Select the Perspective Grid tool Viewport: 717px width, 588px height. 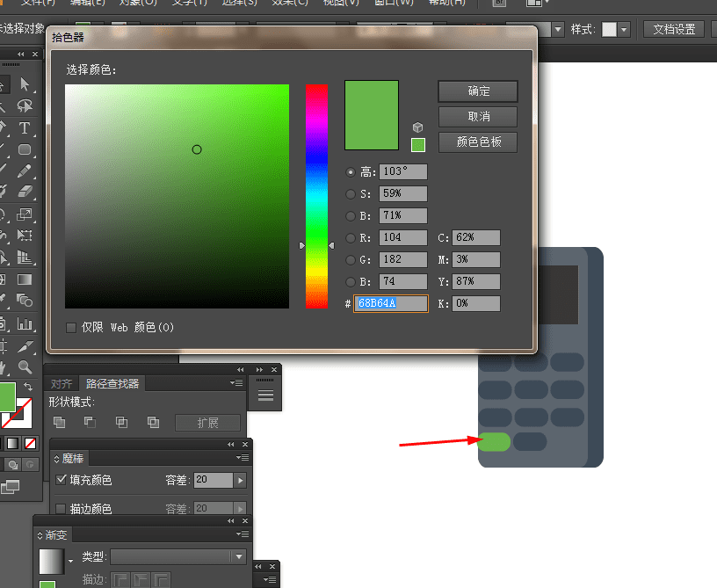25,257
